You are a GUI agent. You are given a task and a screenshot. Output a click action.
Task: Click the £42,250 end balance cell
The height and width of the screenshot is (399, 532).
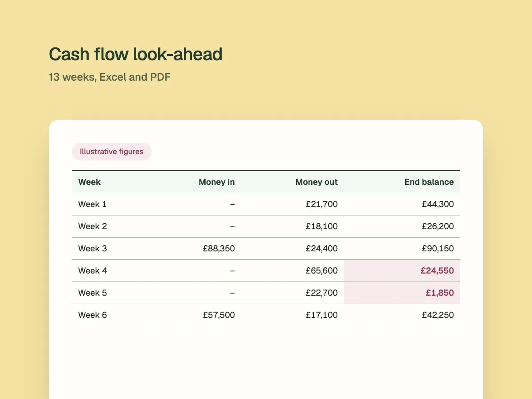coord(438,315)
